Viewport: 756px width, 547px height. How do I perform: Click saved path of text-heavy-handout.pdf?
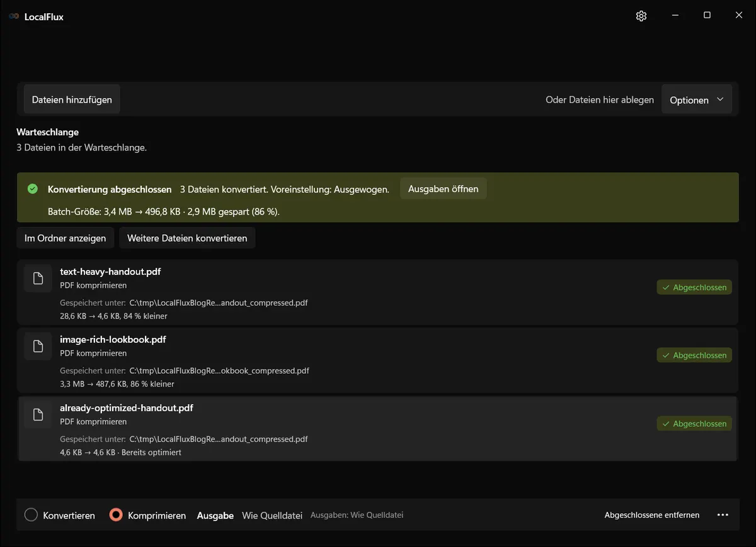click(219, 303)
